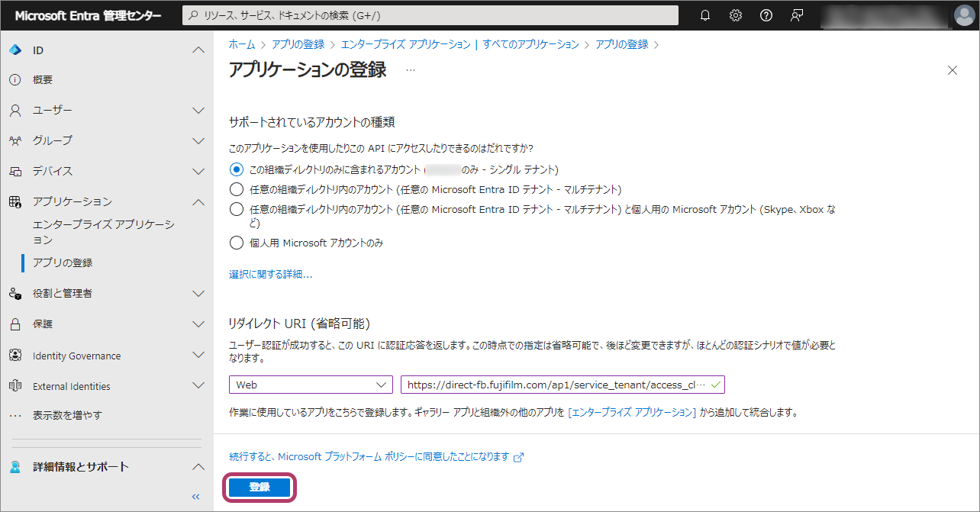Click the 保護 lock icon
980x512 pixels.
[x=15, y=324]
